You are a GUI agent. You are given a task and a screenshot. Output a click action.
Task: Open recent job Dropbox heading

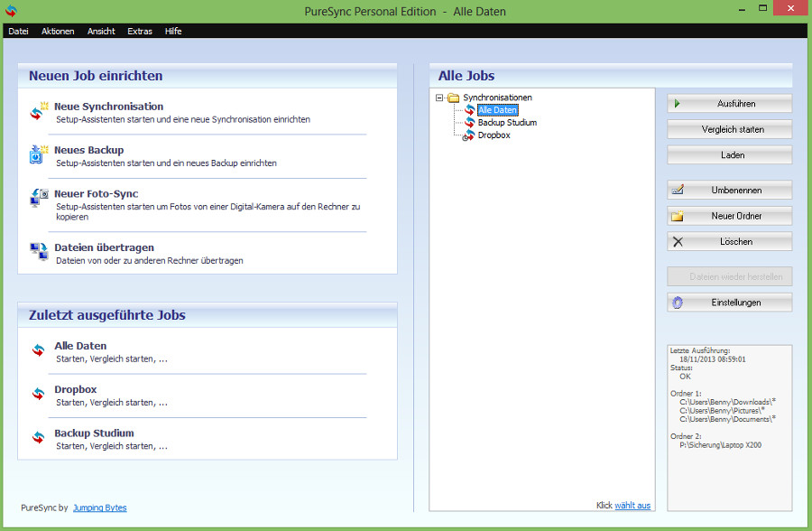coord(76,389)
